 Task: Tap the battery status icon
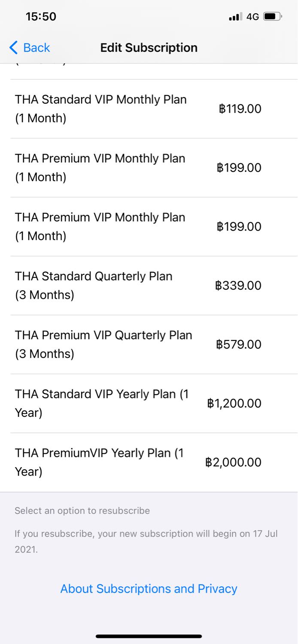(272, 17)
